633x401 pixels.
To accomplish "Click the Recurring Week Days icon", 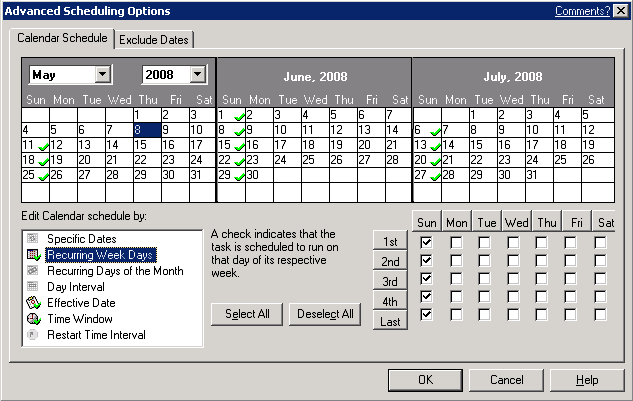I will pyautogui.click(x=34, y=255).
